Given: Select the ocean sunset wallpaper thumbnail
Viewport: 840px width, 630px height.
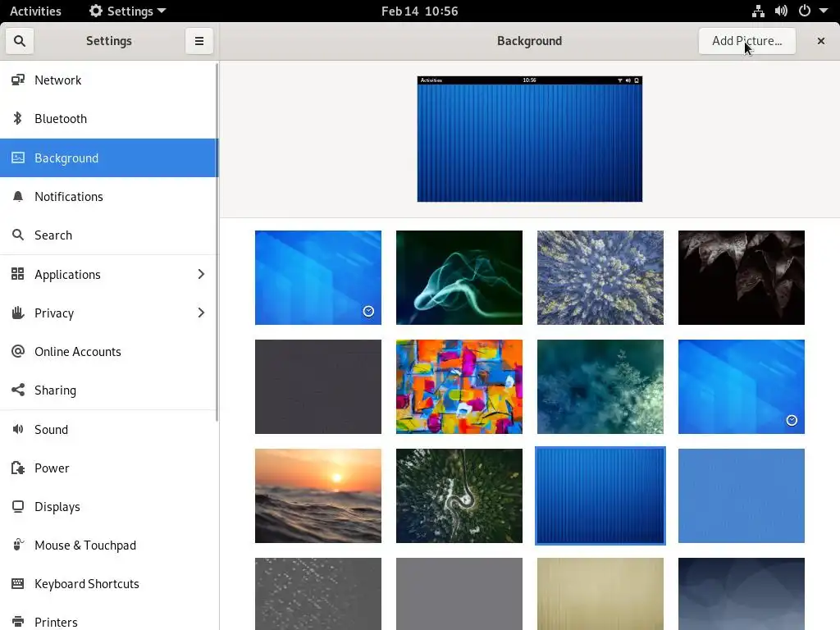Looking at the screenshot, I should point(318,495).
